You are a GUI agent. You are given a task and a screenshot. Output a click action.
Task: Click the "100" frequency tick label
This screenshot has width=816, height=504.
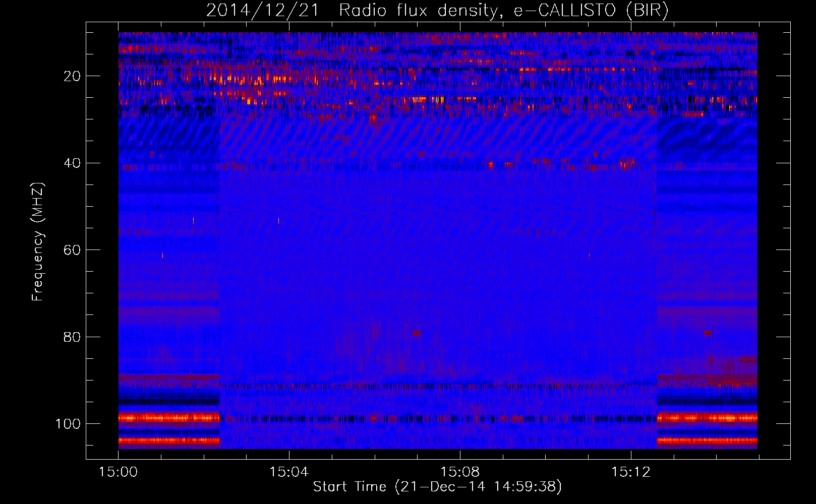pos(68,424)
